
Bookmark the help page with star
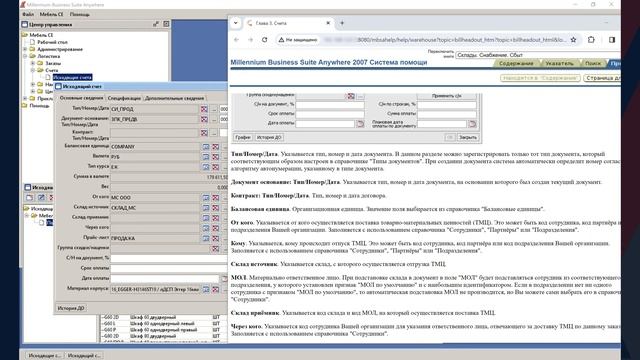click(573, 40)
